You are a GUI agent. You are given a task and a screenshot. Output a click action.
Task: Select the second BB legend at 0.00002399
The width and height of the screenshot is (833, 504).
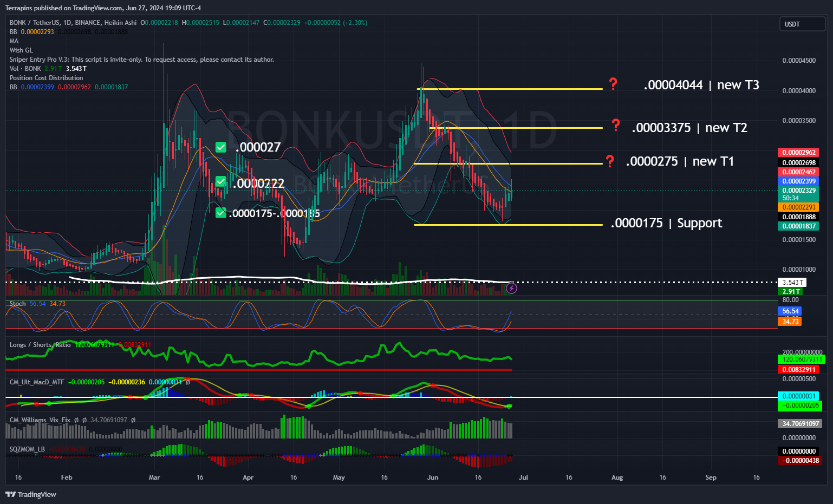click(69, 87)
